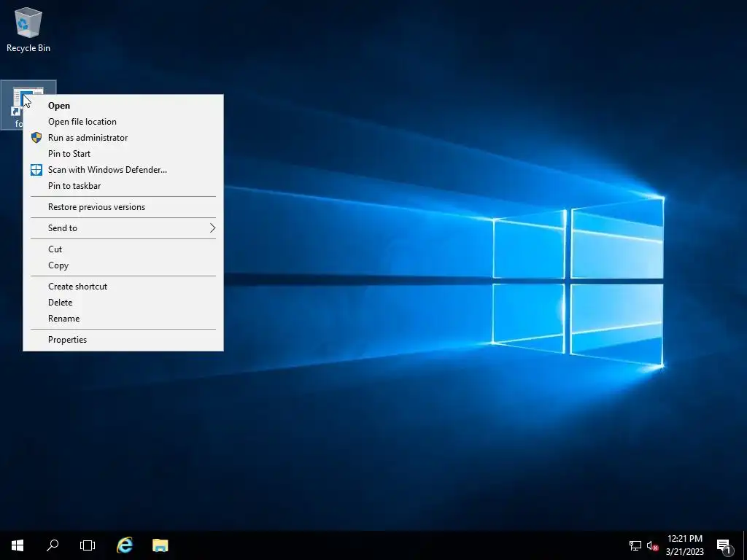Launch Internet Explorer from taskbar

tap(125, 545)
